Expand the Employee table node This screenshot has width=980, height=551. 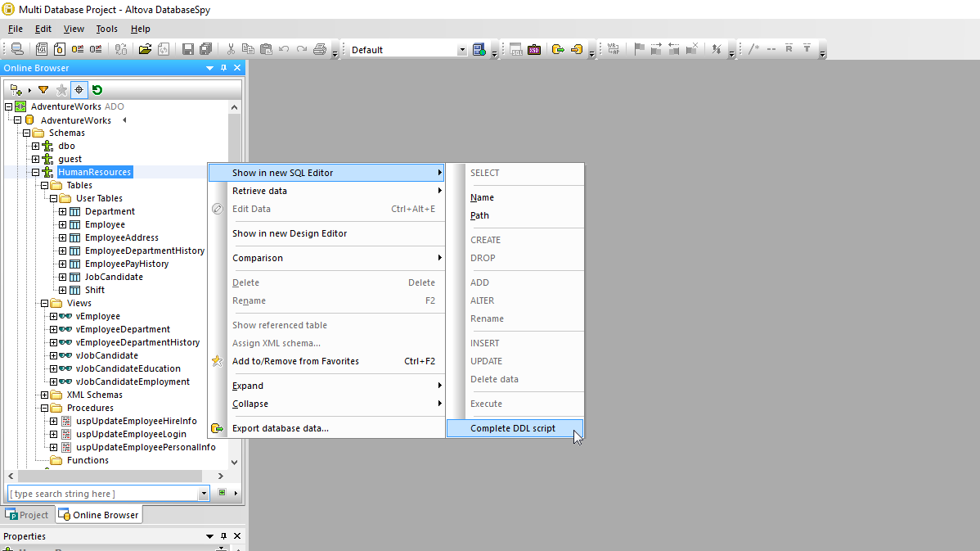63,224
